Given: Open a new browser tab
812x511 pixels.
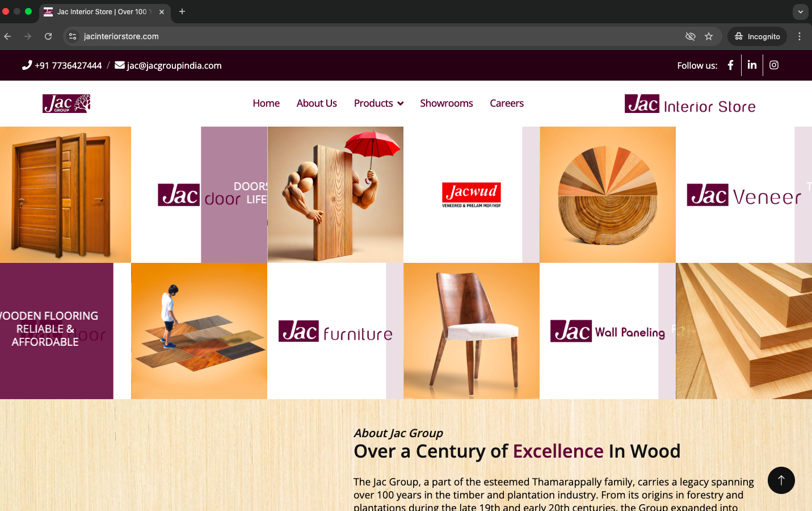Looking at the screenshot, I should click(x=182, y=11).
